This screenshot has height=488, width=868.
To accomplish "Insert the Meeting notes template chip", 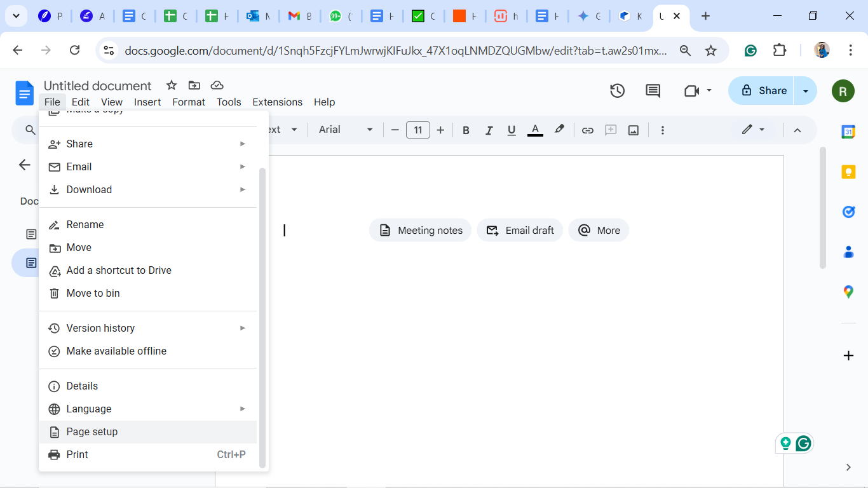I will click(x=420, y=230).
